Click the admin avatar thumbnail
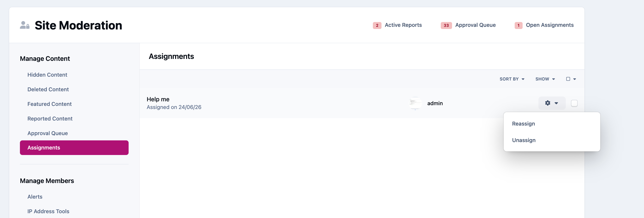This screenshot has height=218, width=644. (x=415, y=103)
